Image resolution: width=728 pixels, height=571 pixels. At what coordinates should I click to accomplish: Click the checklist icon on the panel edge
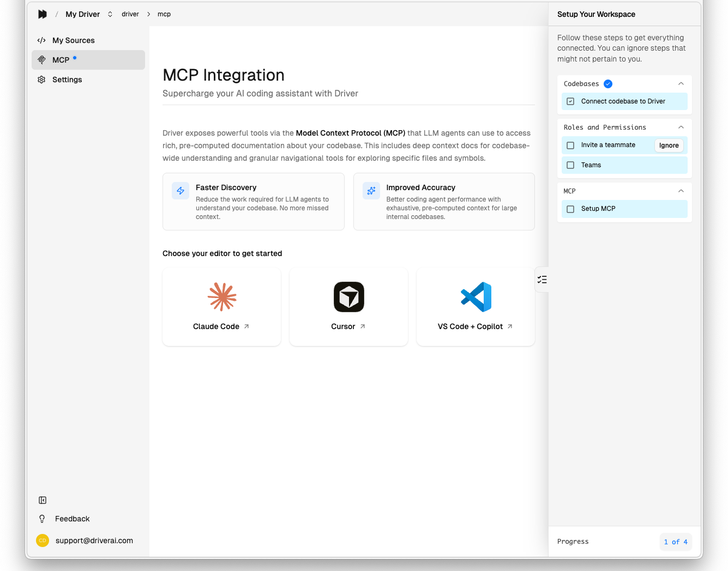pyautogui.click(x=542, y=279)
